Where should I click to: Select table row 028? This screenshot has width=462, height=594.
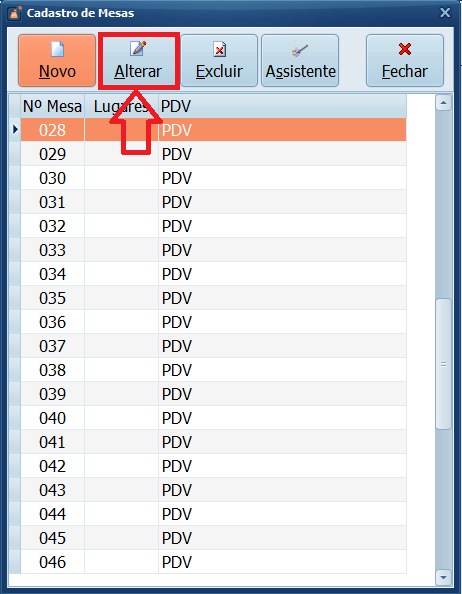[x=213, y=130]
